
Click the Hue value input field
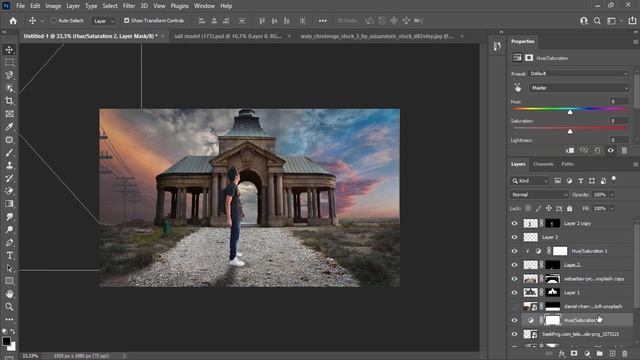[x=619, y=101]
